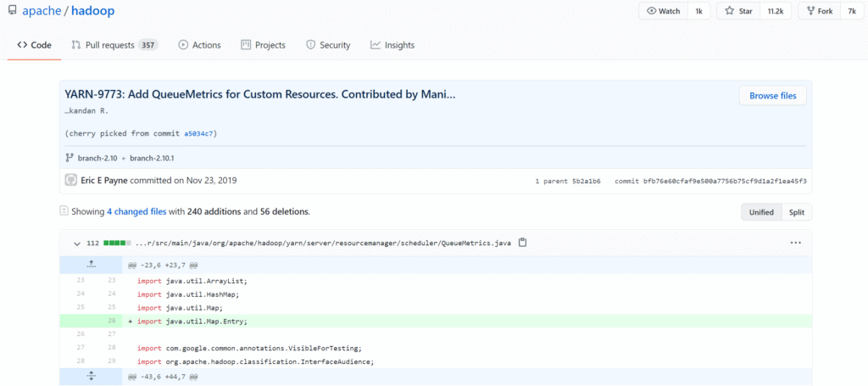
Task: Expand hidden lines above line 23
Action: pyautogui.click(x=91, y=265)
